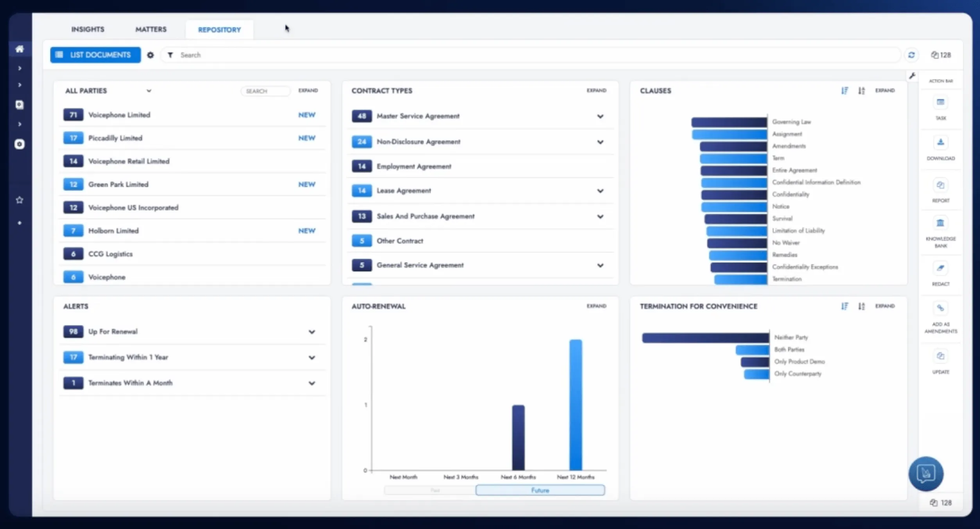Click the Governing Law clause bar
This screenshot has height=529, width=980.
729,122
